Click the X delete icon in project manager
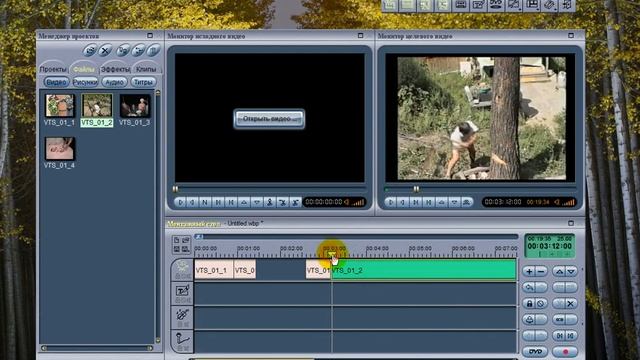Image resolution: width=640 pixels, height=360 pixels. point(105,51)
